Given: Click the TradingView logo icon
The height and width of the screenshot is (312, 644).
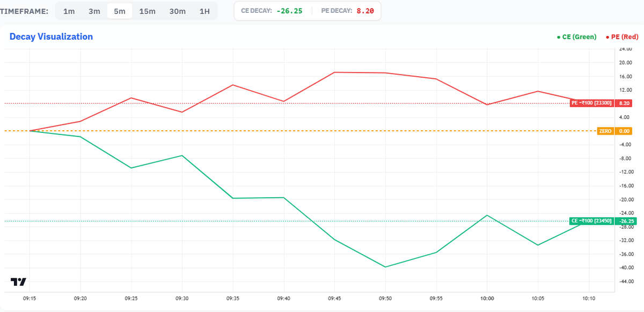Looking at the screenshot, I should point(18,281).
